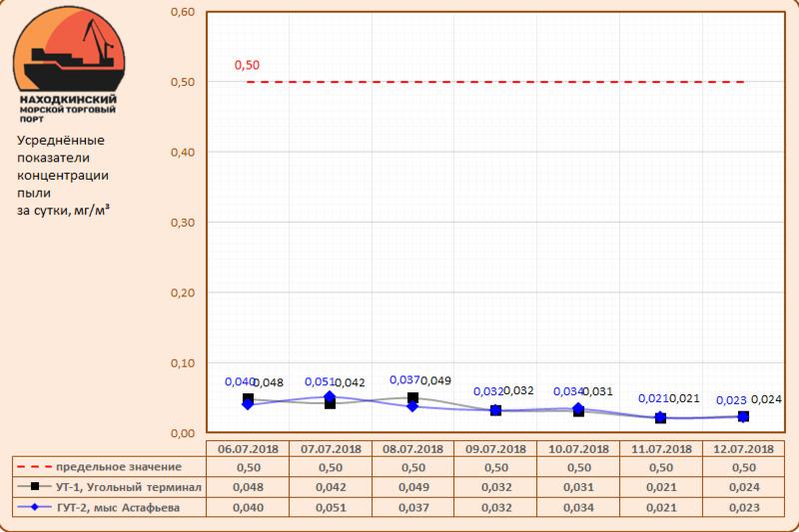Select the УТ-1 table cell for 10.07.2018

577,487
